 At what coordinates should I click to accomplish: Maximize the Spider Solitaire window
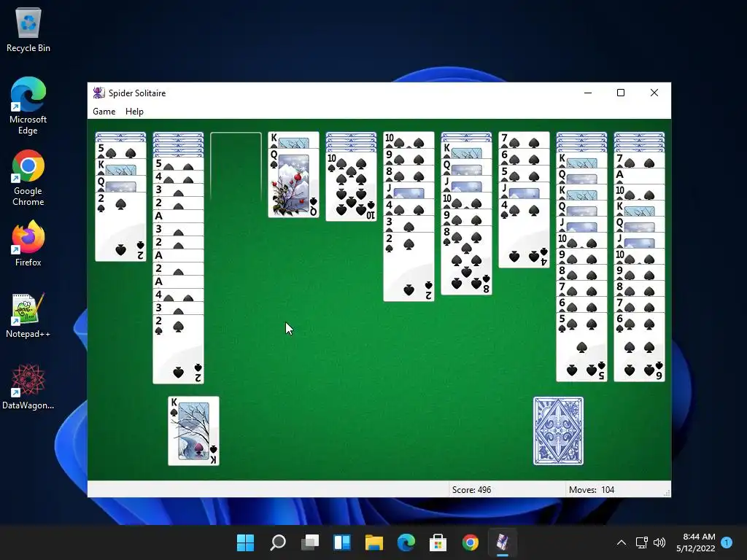621,93
